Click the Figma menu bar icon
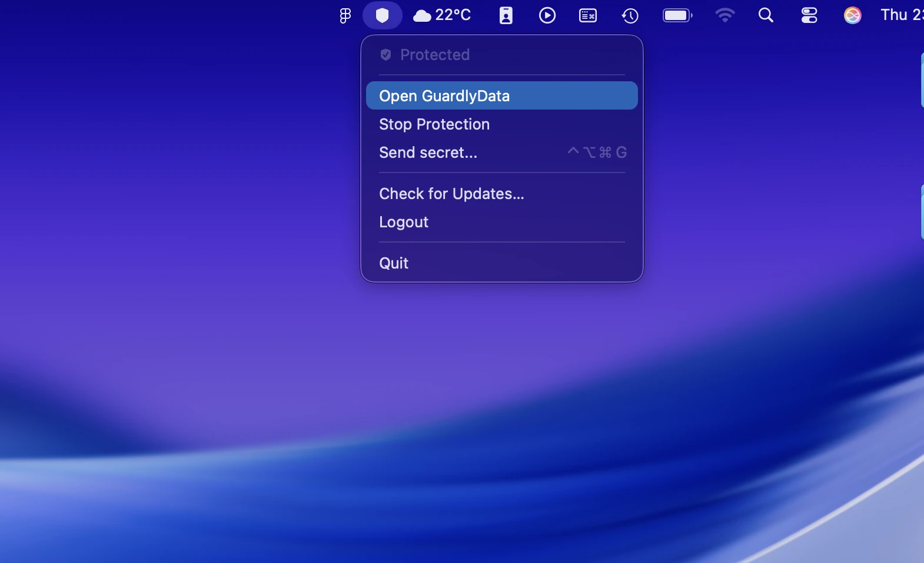The height and width of the screenshot is (563, 924). (x=345, y=16)
